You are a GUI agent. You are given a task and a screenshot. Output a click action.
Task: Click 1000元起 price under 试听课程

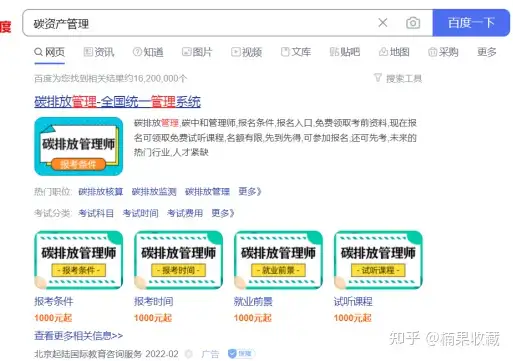tap(352, 318)
